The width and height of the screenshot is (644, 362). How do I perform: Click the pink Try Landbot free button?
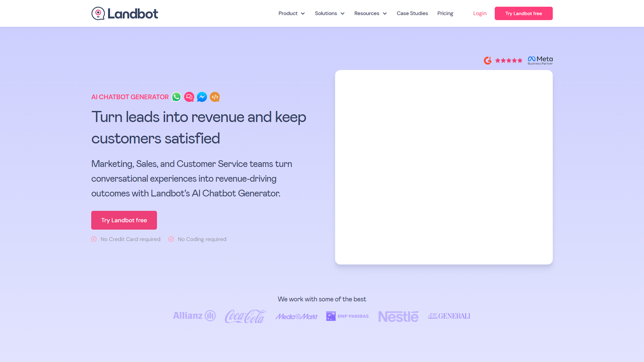pyautogui.click(x=524, y=13)
